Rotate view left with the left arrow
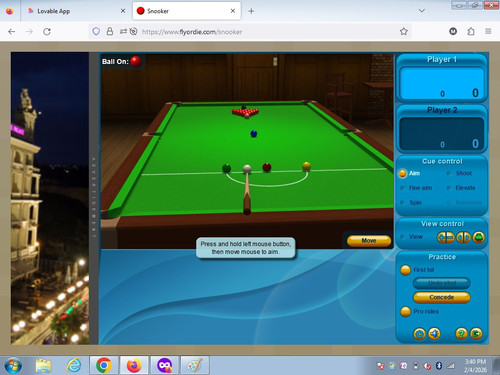The width and height of the screenshot is (500, 375). pos(460,237)
